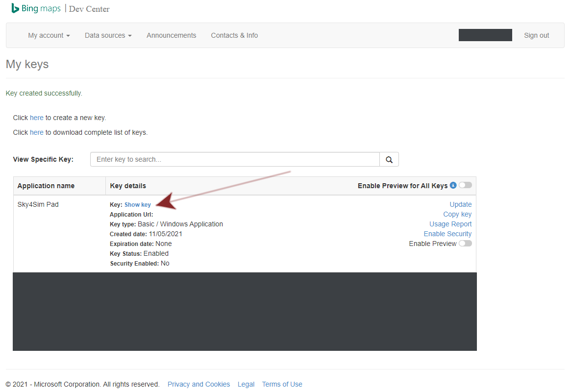Click the created date 11/05/2021
Screen dimensions: 571x392
pyautogui.click(x=165, y=234)
